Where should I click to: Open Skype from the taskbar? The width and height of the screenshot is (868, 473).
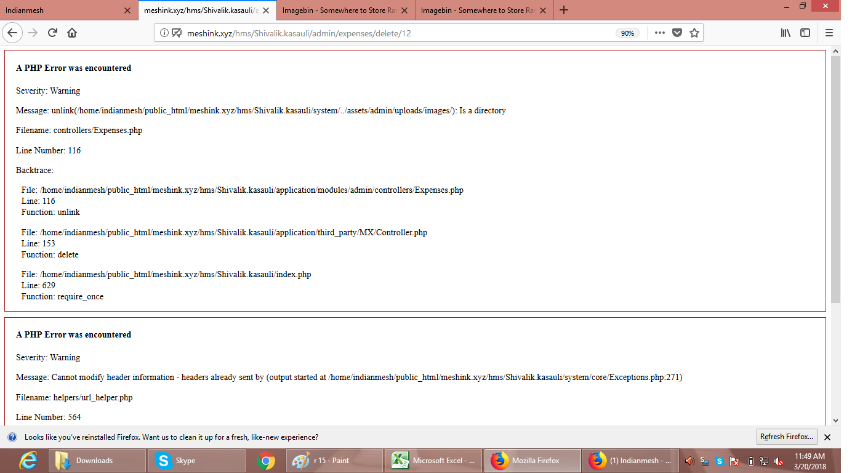(x=196, y=461)
